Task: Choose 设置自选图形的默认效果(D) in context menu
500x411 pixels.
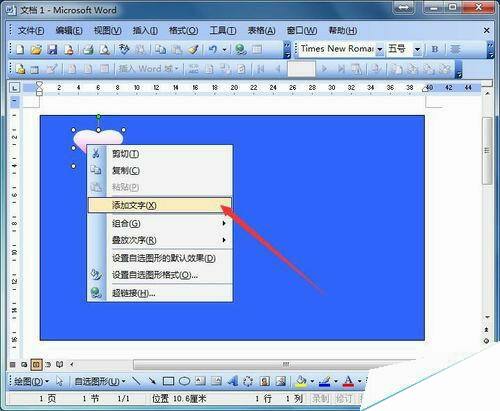Action: coord(160,258)
